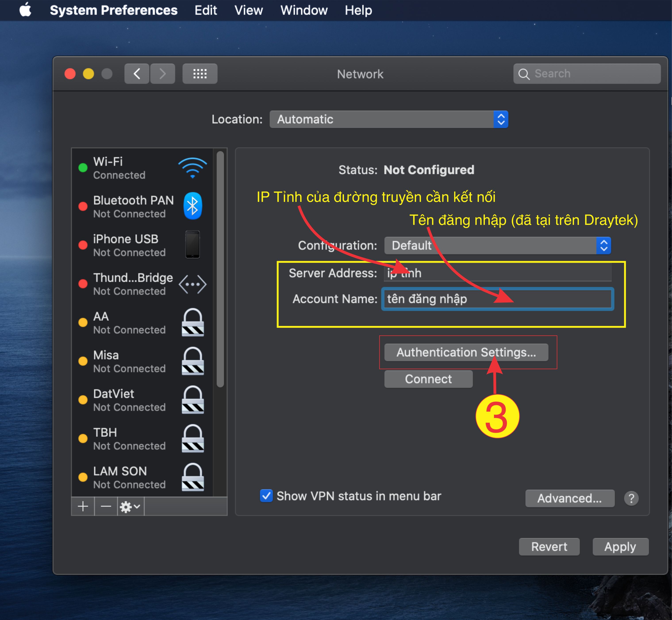Click the yellow minimize window button
The height and width of the screenshot is (620, 672).
pyautogui.click(x=88, y=74)
